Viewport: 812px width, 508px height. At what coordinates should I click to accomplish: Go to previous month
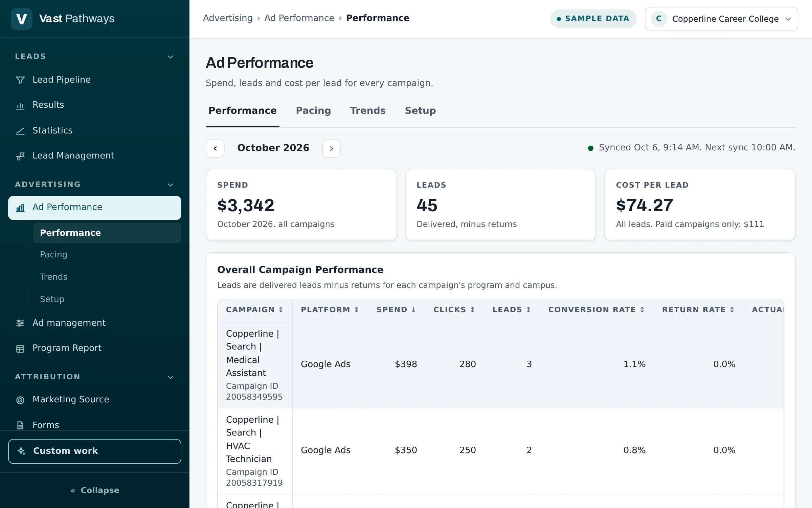[215, 148]
